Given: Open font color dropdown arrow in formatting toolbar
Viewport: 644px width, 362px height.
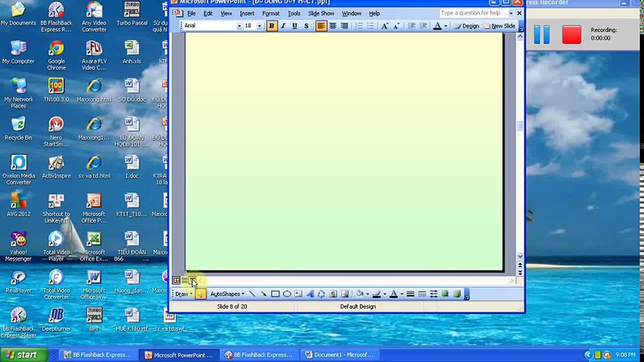Looking at the screenshot, I should tap(445, 26).
